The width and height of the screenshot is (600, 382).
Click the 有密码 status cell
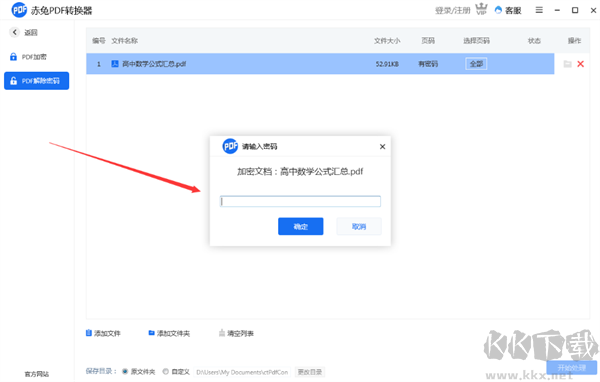(x=428, y=64)
